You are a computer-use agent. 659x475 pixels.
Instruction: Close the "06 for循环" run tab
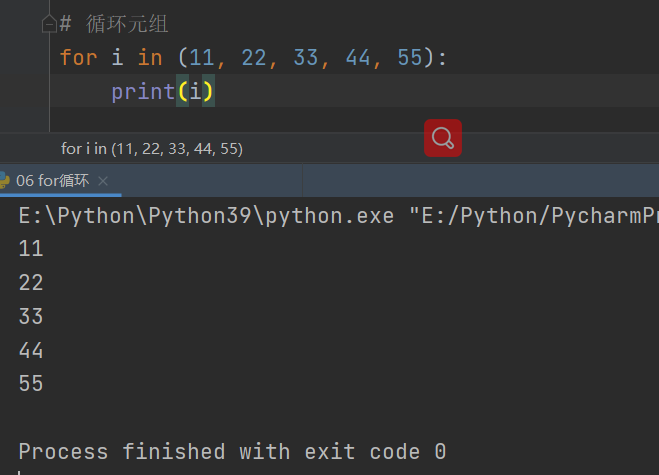(x=104, y=181)
